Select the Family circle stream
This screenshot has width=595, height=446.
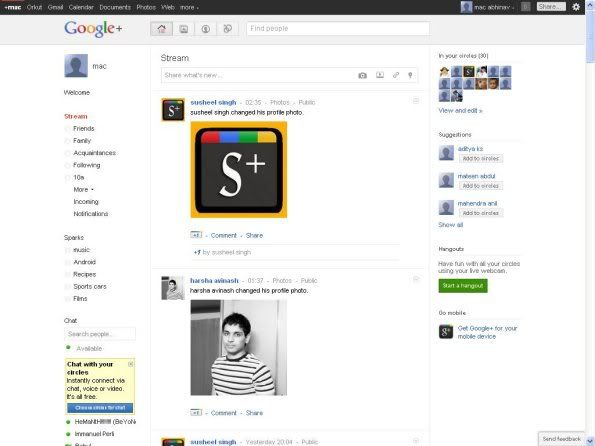click(x=82, y=141)
